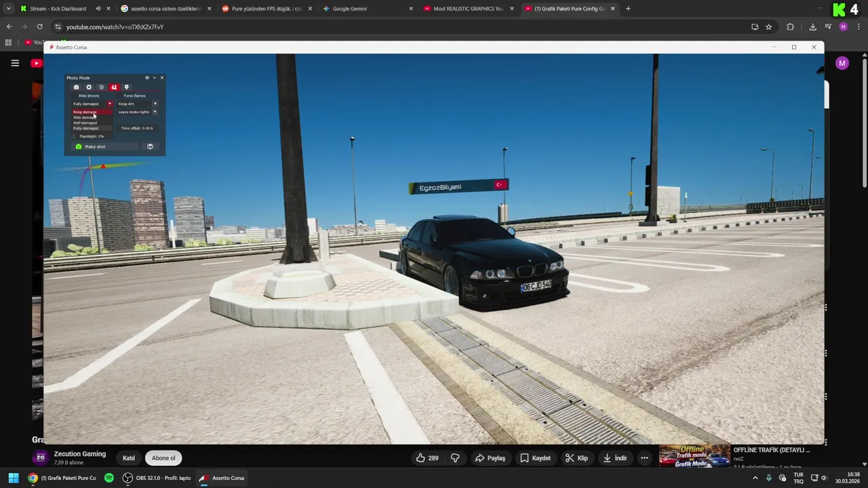The height and width of the screenshot is (488, 868).
Task: Switch to assetto corsa sistem özellikleri tab
Action: click(x=165, y=9)
